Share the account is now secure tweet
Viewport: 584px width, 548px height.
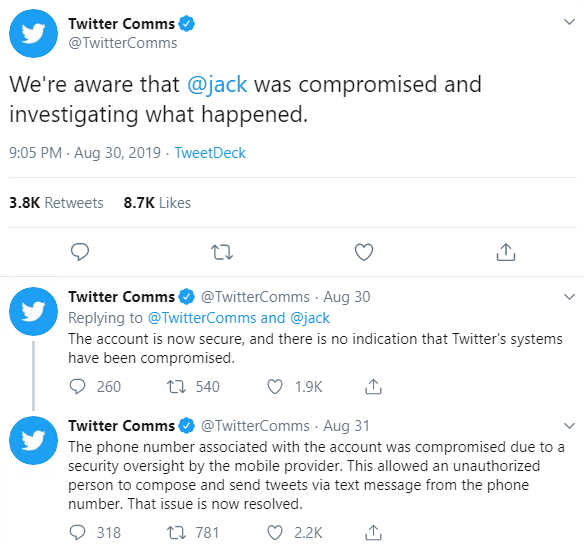[x=373, y=387]
